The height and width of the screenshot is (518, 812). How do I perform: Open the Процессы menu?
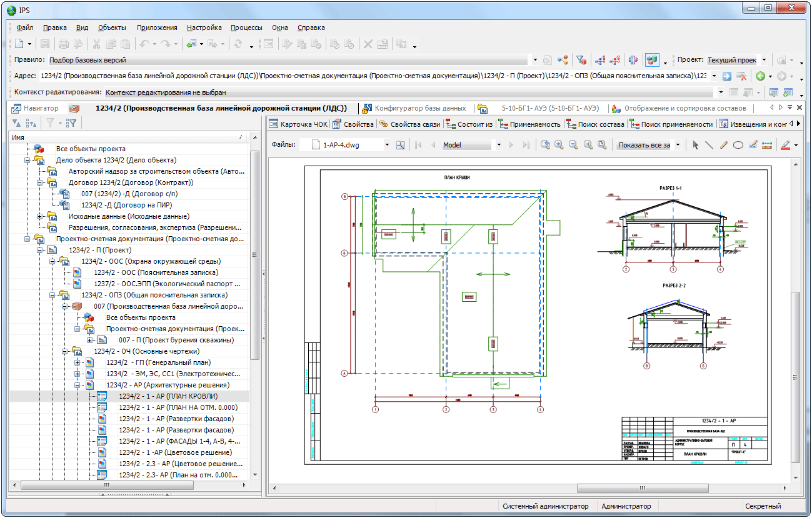[x=246, y=27]
